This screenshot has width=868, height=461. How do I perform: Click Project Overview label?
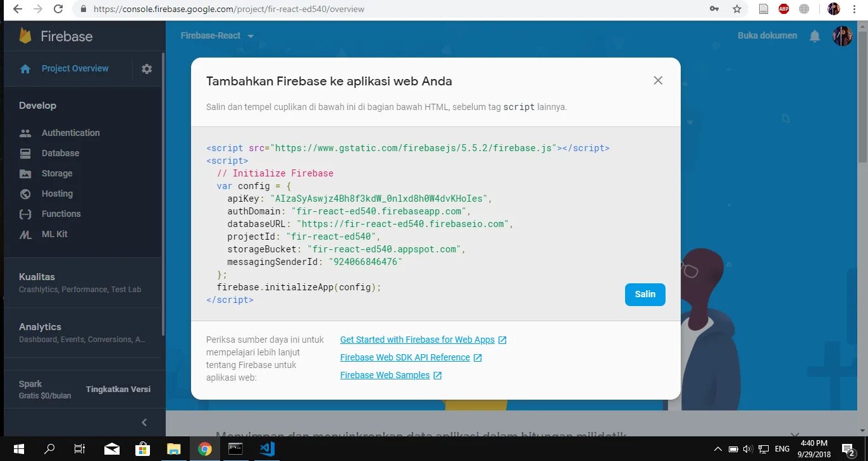click(75, 68)
